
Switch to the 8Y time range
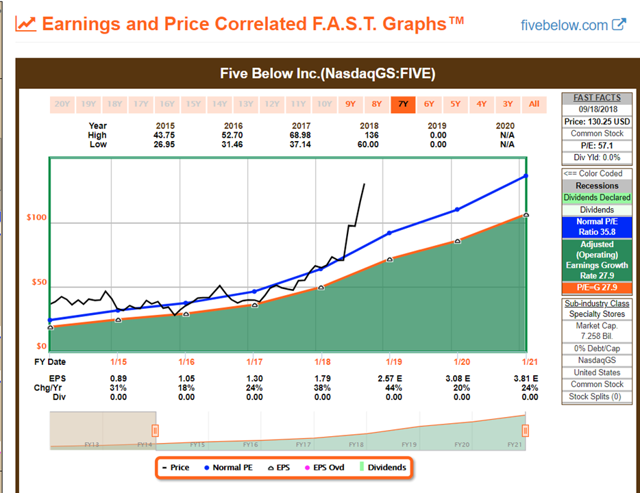click(x=377, y=104)
